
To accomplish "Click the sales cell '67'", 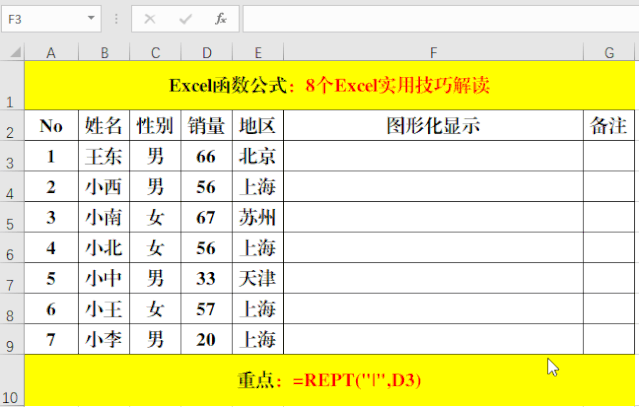I will [x=207, y=217].
